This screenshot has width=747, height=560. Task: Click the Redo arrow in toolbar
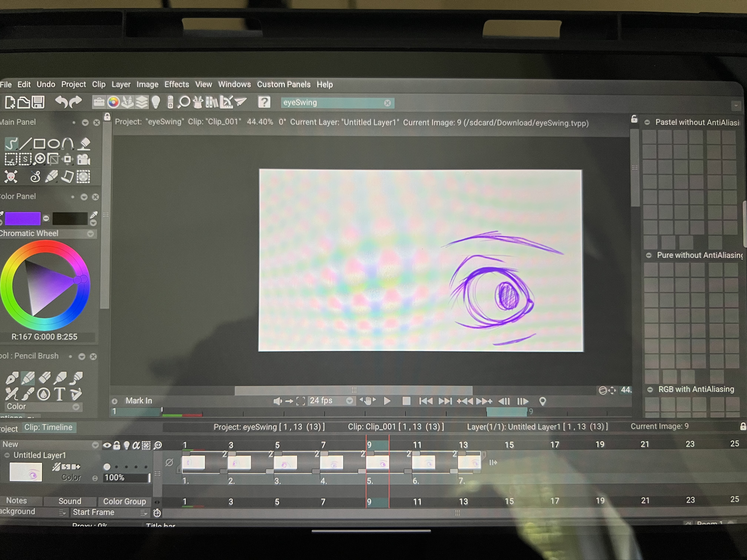tap(75, 102)
